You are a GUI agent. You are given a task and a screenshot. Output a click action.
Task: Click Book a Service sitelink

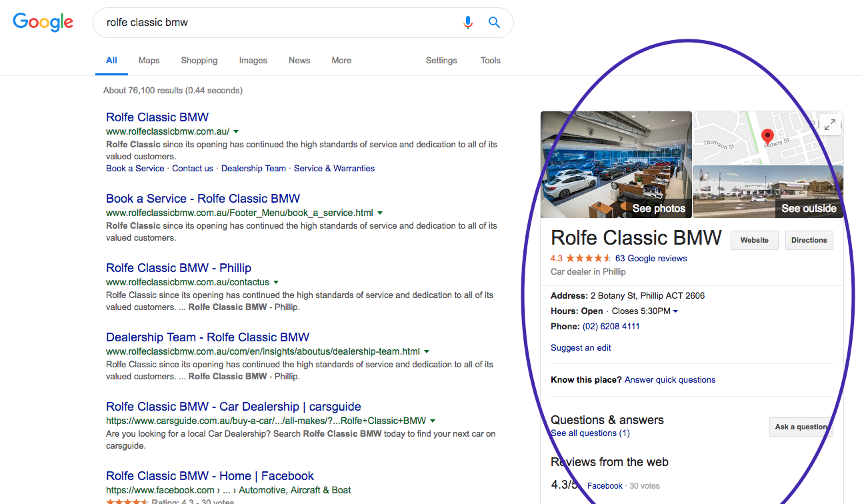135,168
